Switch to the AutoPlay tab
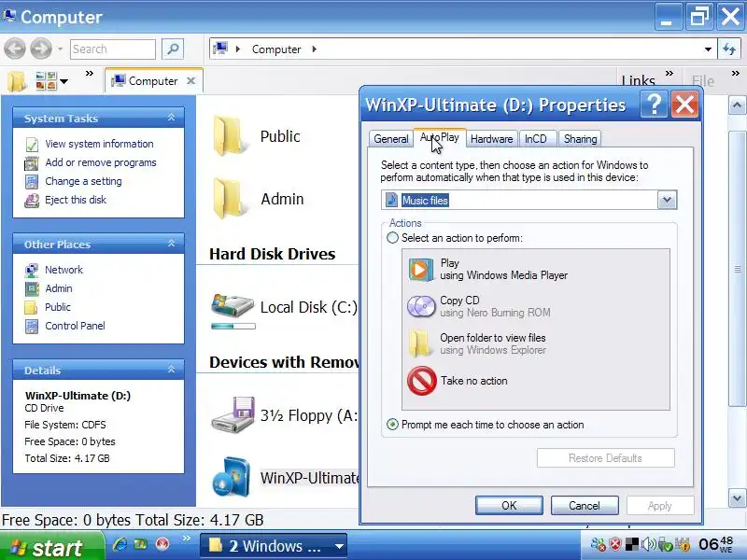 439,137
